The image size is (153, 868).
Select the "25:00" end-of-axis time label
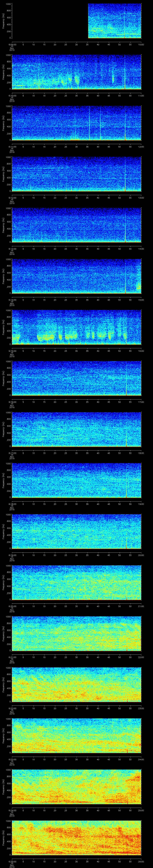click(x=141, y=810)
